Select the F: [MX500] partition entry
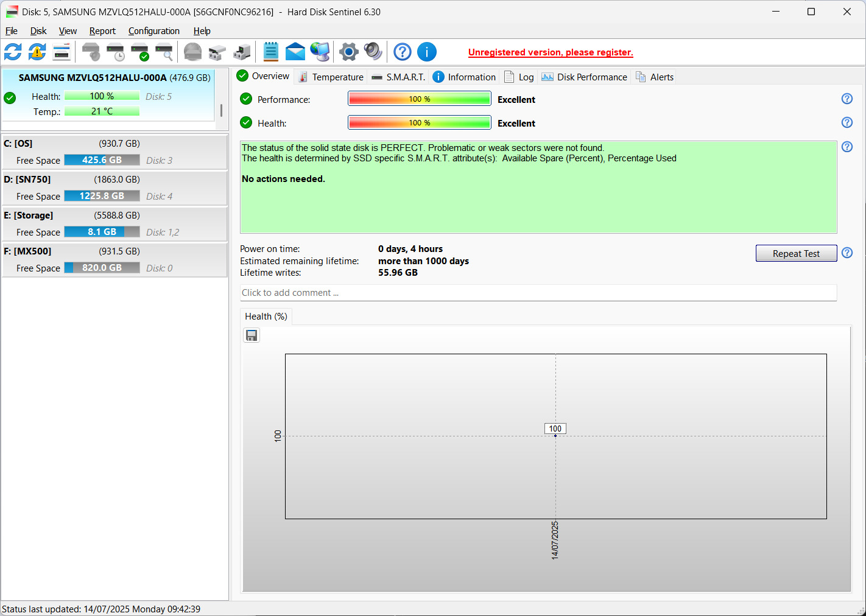Screen dimensions: 866x616 (x=114, y=260)
